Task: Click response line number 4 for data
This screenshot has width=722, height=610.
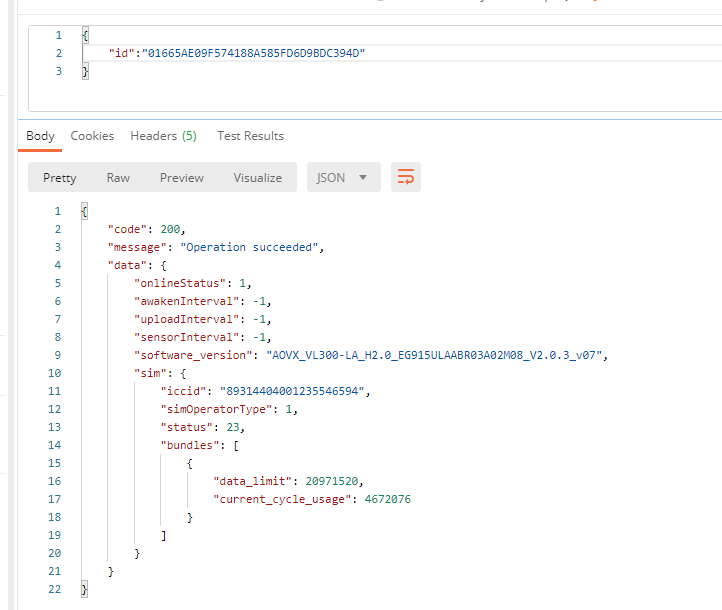Action: (57, 265)
